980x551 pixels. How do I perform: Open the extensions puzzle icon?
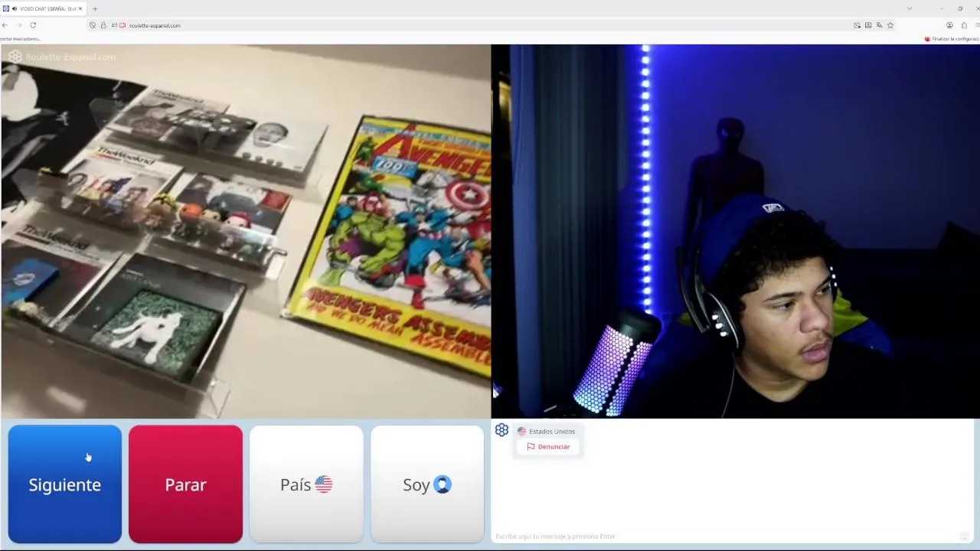(x=964, y=25)
